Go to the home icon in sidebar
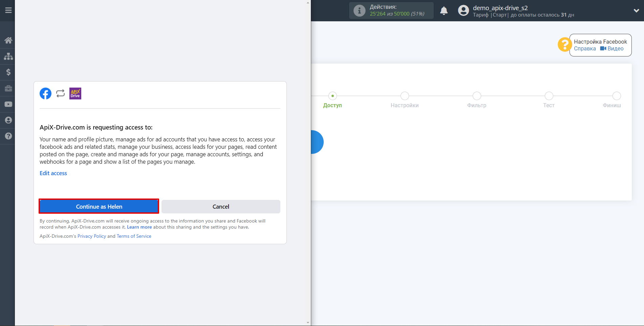The height and width of the screenshot is (326, 644). tap(8, 40)
